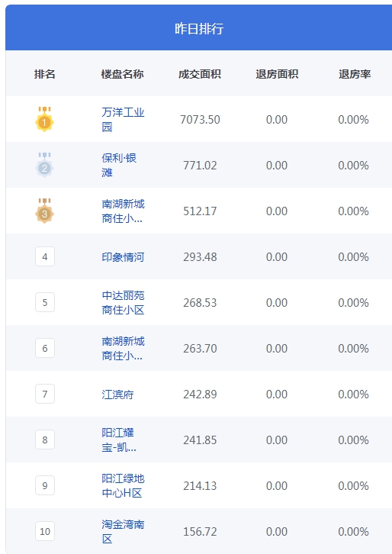The width and height of the screenshot is (392, 554).
Task: Click the 退房率 column header
Action: 355,74
